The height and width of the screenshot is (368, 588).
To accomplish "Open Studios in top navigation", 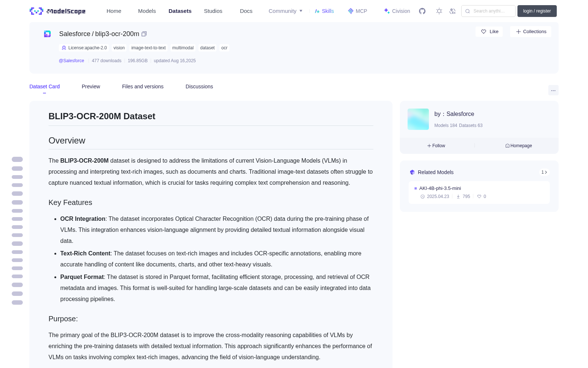I will point(213,11).
